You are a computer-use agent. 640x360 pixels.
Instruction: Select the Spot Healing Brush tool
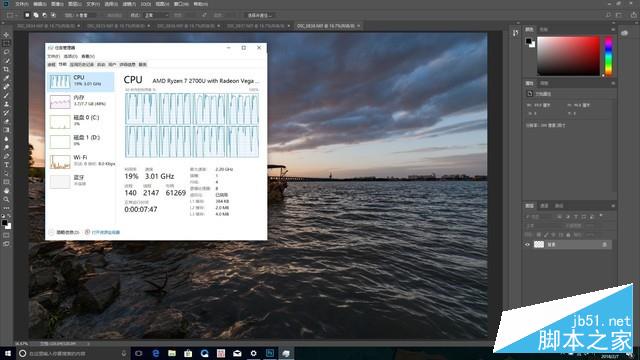coord(6,87)
